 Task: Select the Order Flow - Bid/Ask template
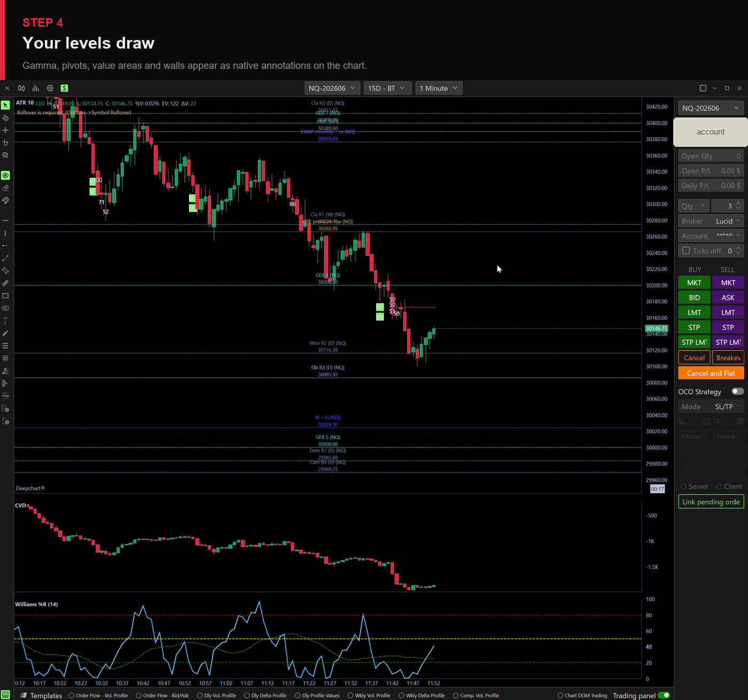(162, 695)
